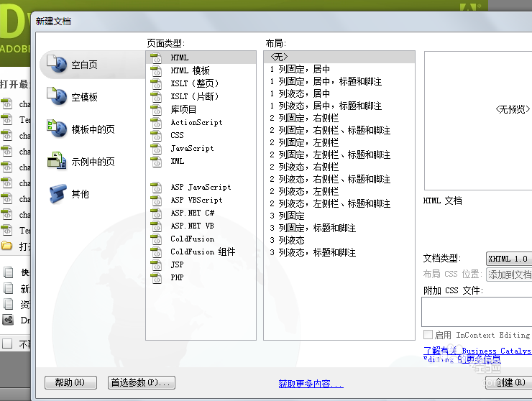Select layout 2 列液态, 右侧栏、标题和脚注

click(339, 179)
